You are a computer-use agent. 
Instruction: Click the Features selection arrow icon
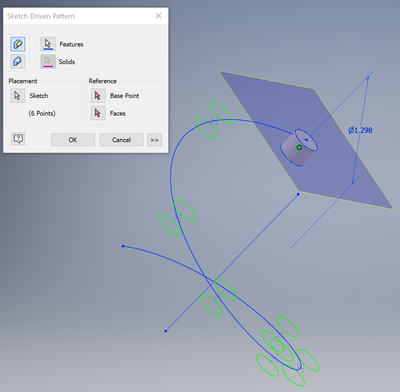[48, 44]
